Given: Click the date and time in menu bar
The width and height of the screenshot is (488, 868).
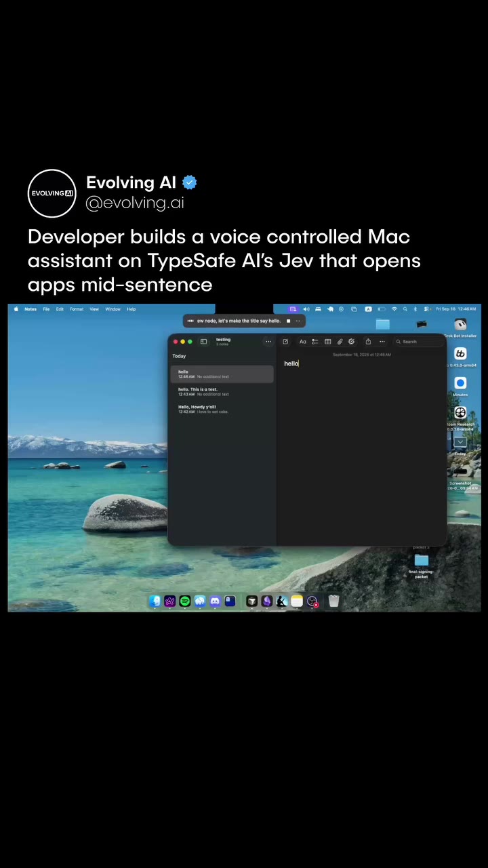Looking at the screenshot, I should (x=456, y=309).
